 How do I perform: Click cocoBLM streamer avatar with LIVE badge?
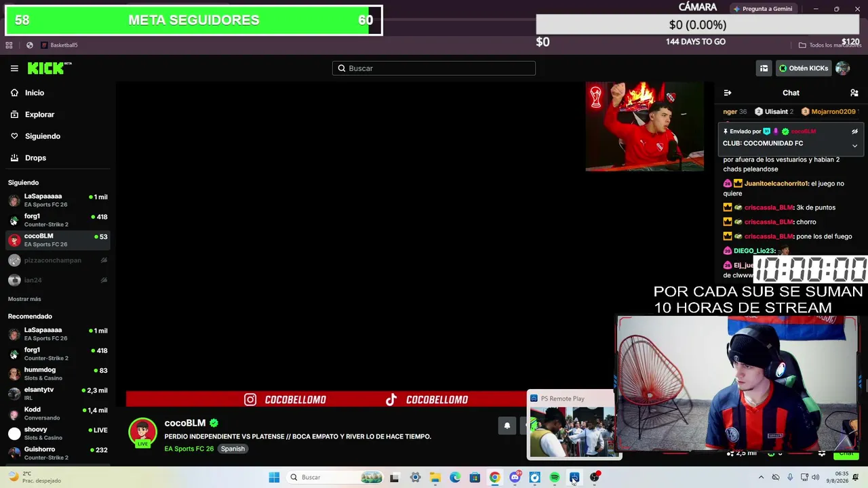142,434
